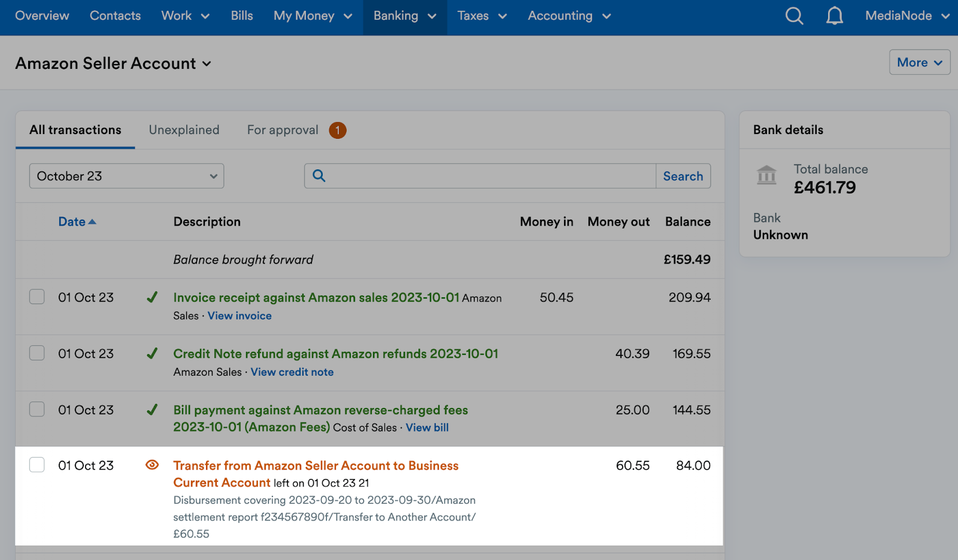Open the Transfer from Amazon Seller Account transaction

[x=316, y=474]
